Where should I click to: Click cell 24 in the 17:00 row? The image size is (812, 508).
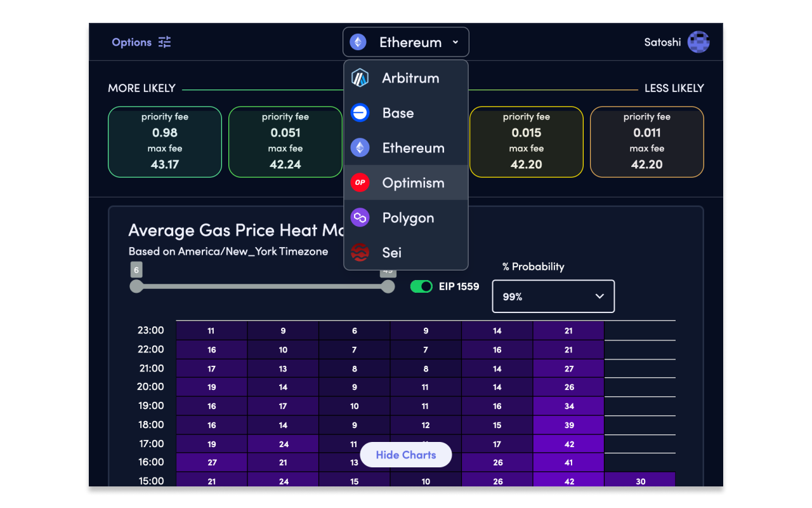[x=284, y=444]
